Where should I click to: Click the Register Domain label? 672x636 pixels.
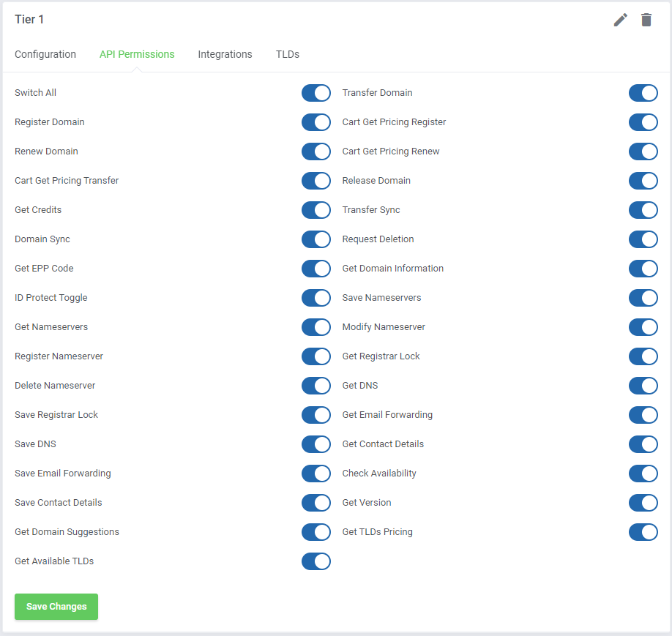[50, 122]
